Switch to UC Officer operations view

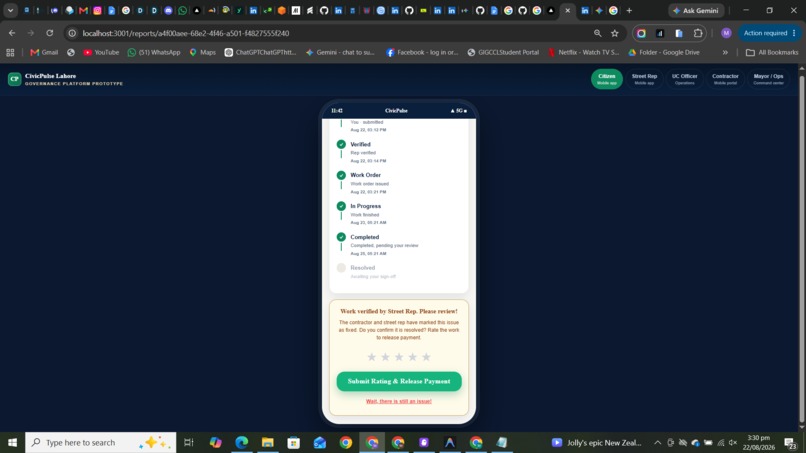pos(685,79)
